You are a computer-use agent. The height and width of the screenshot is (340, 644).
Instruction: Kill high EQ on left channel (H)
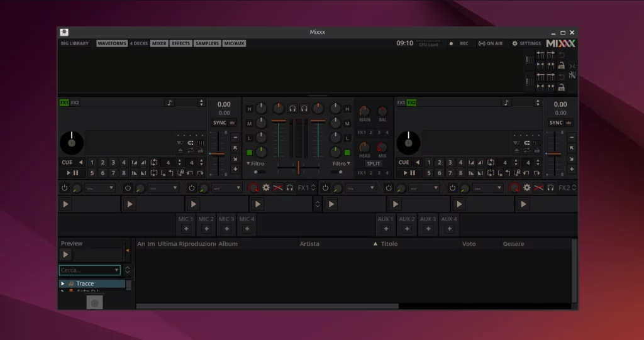click(x=249, y=109)
